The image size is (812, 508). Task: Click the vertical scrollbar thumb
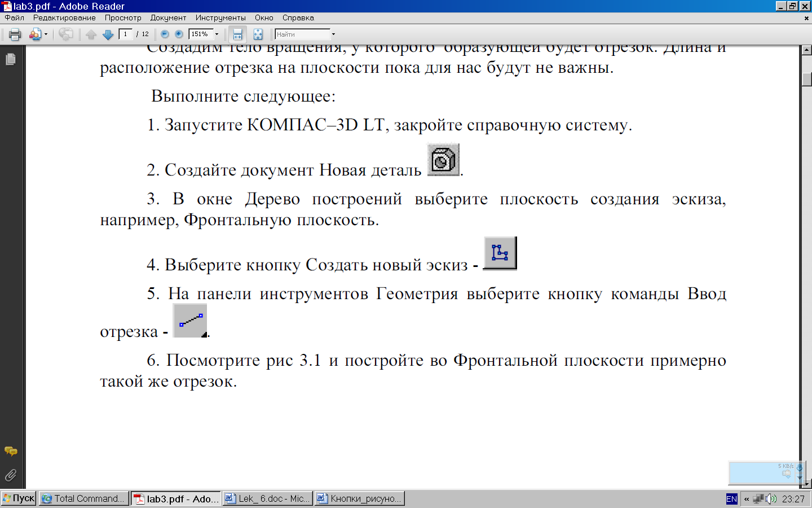pyautogui.click(x=807, y=78)
